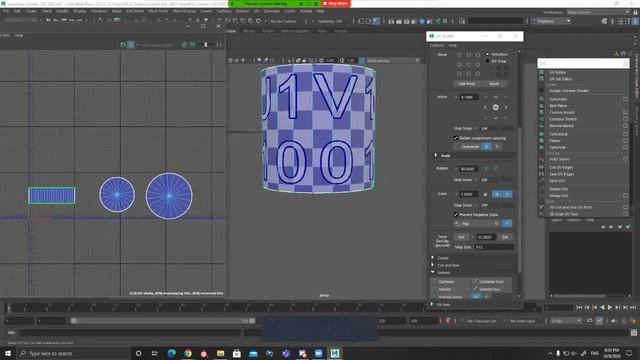Move UVs down with down arrow
The image size is (640, 360).
(496, 118)
